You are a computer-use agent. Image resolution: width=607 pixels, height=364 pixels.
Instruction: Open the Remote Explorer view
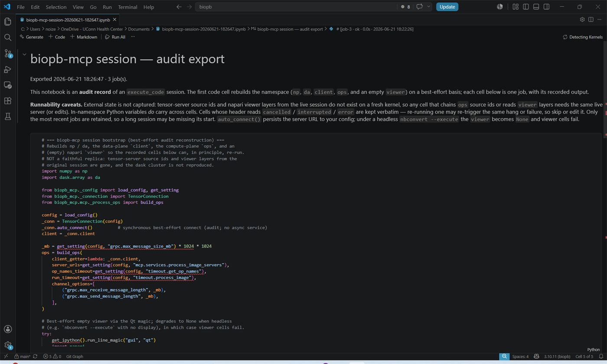(x=8, y=85)
